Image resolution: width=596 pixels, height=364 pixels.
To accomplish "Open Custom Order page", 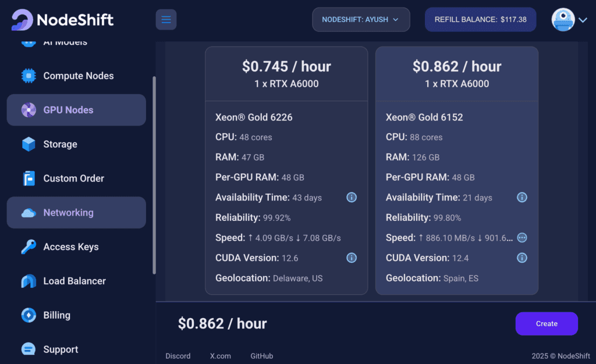I will 76,179.
